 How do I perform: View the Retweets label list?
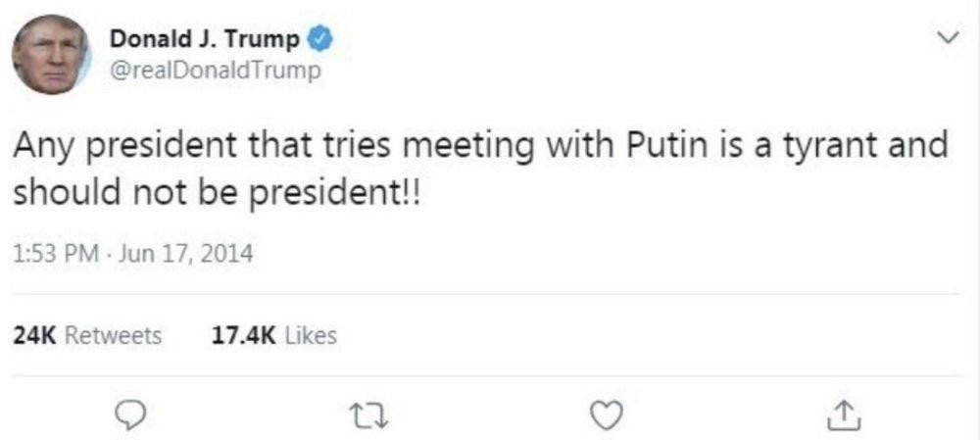point(113,335)
